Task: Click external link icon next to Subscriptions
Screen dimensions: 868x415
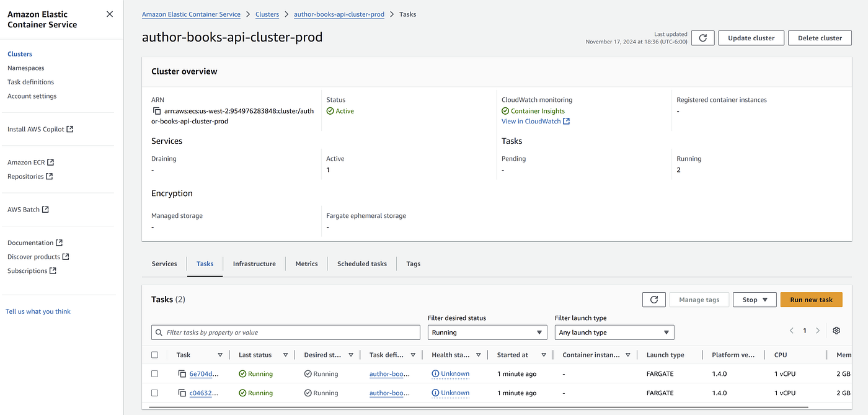Action: click(x=53, y=271)
